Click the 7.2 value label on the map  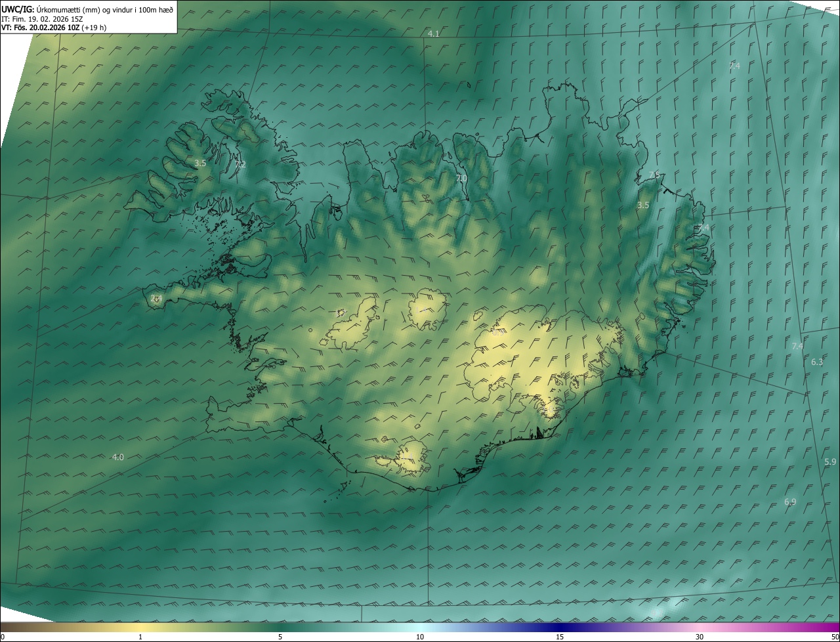[x=241, y=165]
